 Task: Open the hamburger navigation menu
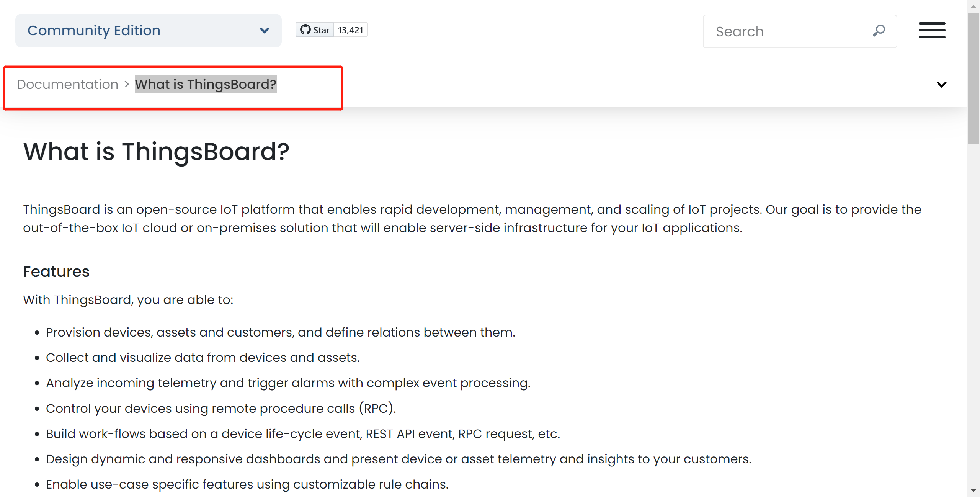[932, 30]
